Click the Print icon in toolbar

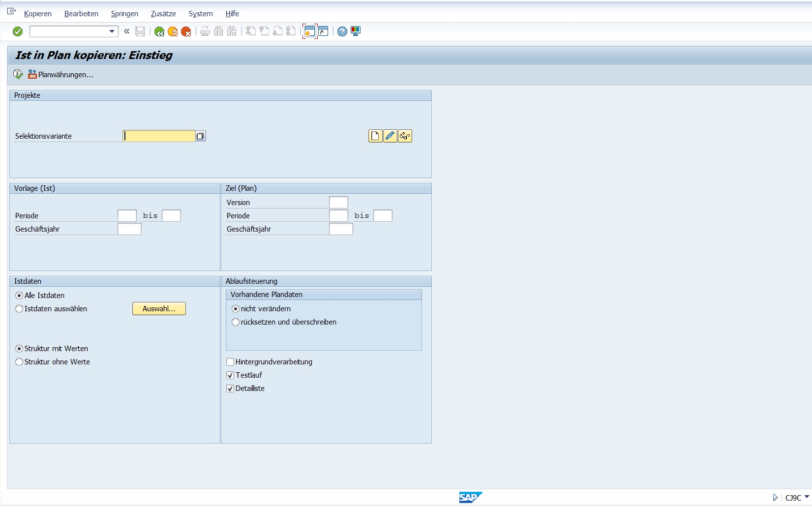pyautogui.click(x=205, y=31)
